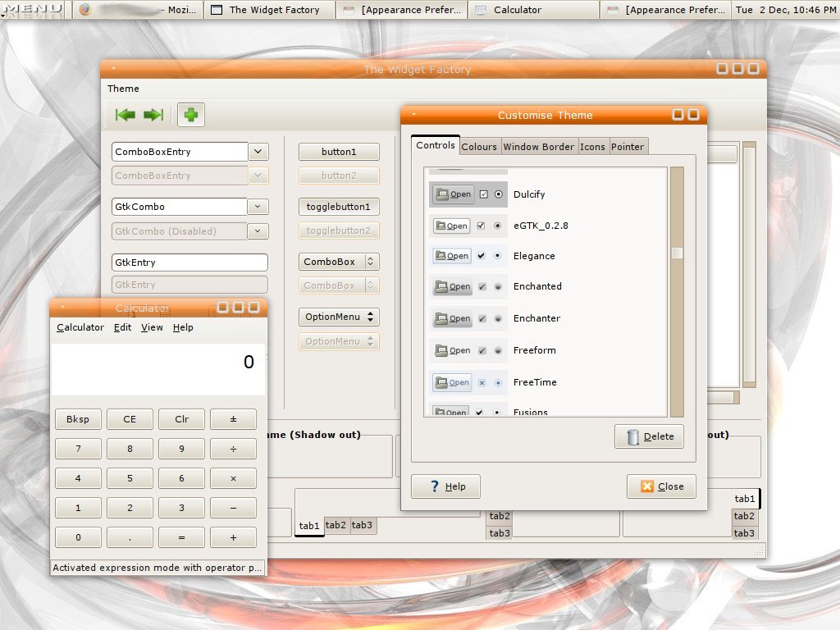Image resolution: width=840 pixels, height=630 pixels.
Task: Click the Bksp calculator key
Action: click(x=78, y=419)
